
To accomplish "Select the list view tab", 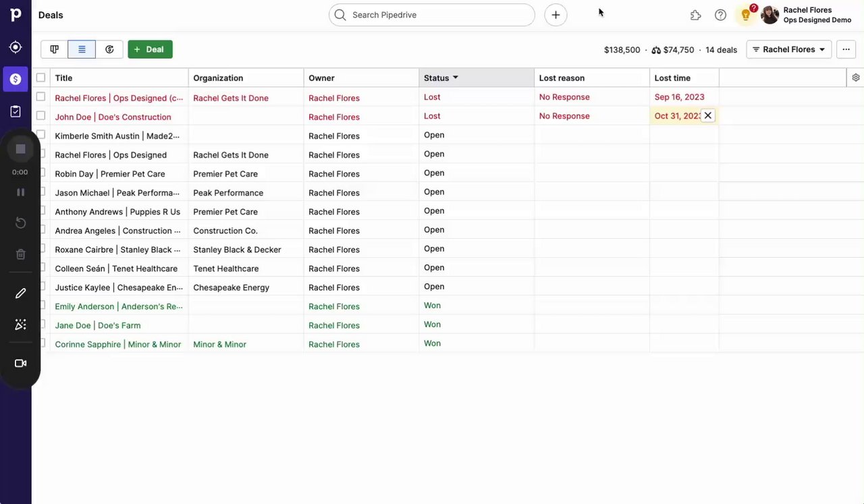I will point(82,49).
